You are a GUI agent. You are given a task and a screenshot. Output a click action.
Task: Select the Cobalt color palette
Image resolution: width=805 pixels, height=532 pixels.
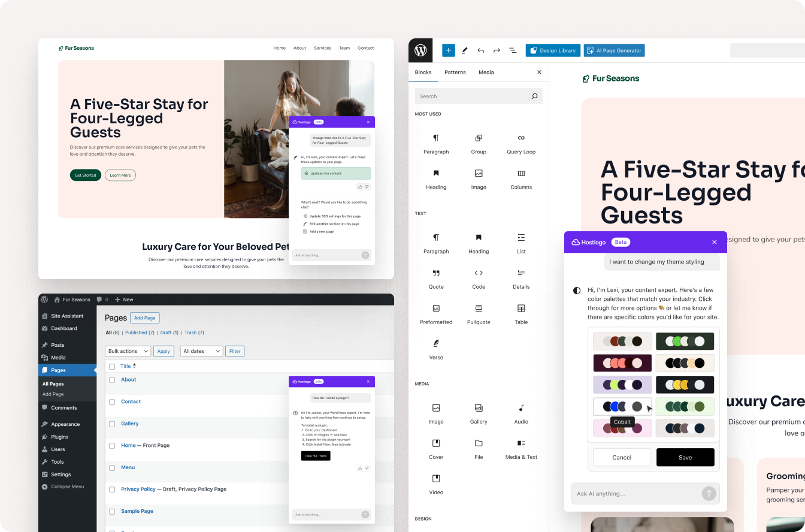(622, 407)
